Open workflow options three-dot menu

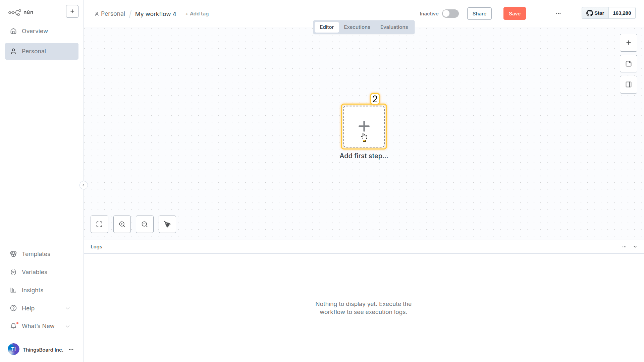pos(558,13)
